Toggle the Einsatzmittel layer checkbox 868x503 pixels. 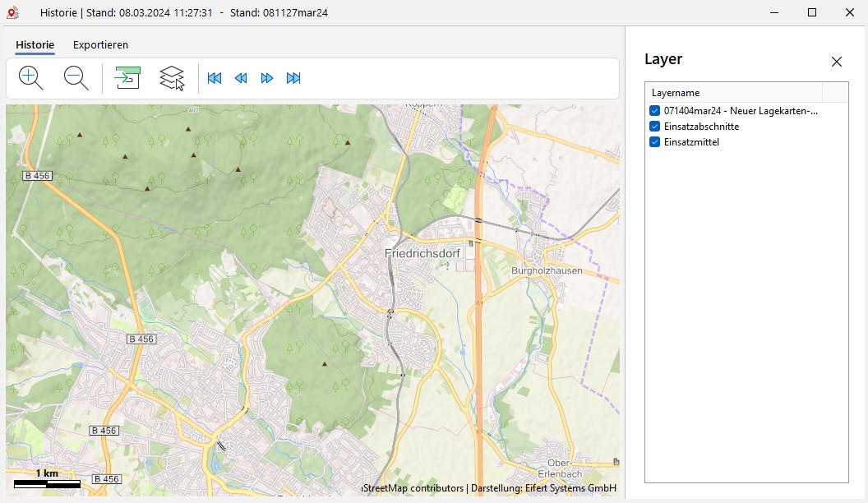tap(654, 142)
